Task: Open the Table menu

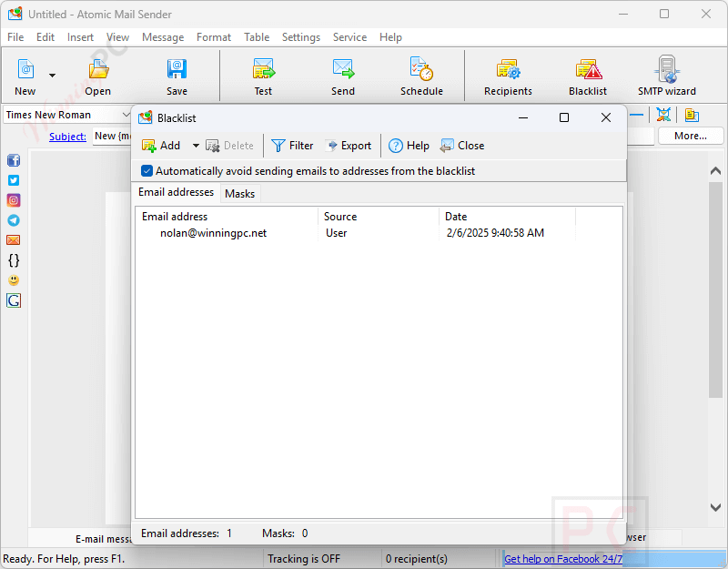Action: 257,37
